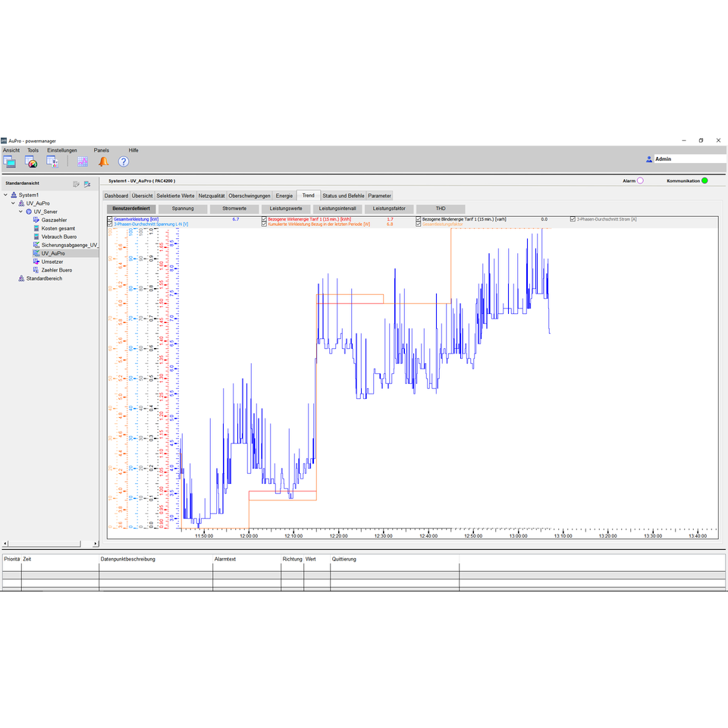Switch to the Übersicht tab
728x728 pixels.
click(142, 196)
